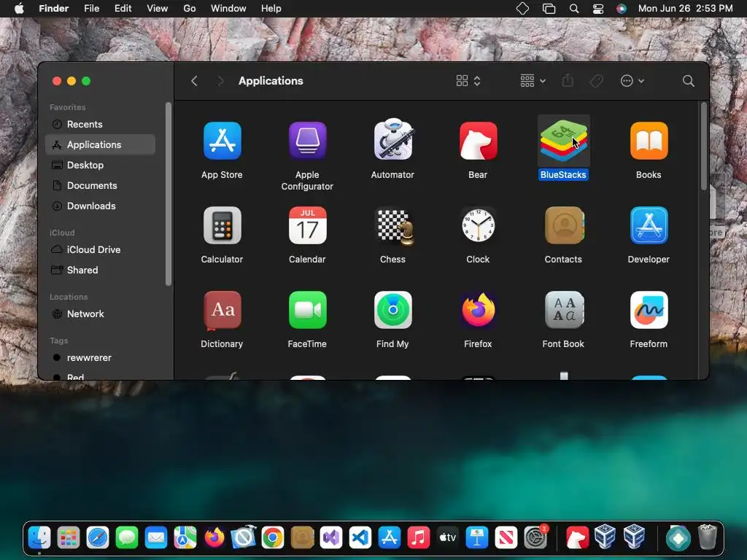Select the Developer app icon
The width and height of the screenshot is (747, 560).
(x=649, y=225)
